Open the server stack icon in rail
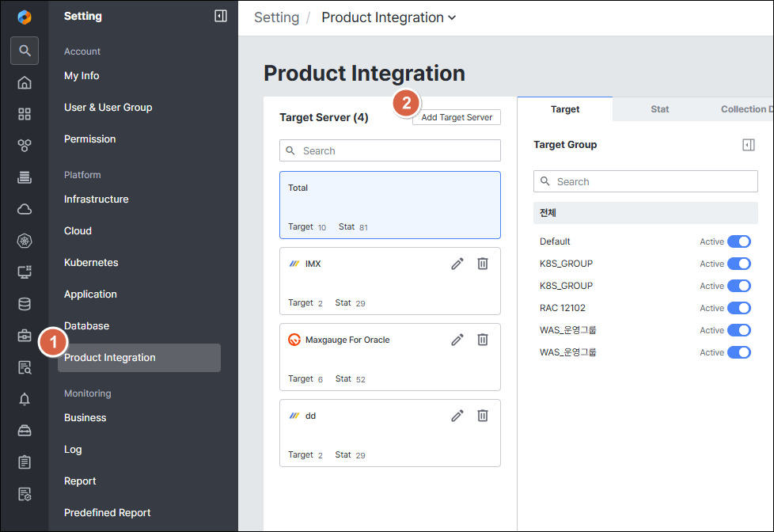 [x=25, y=177]
